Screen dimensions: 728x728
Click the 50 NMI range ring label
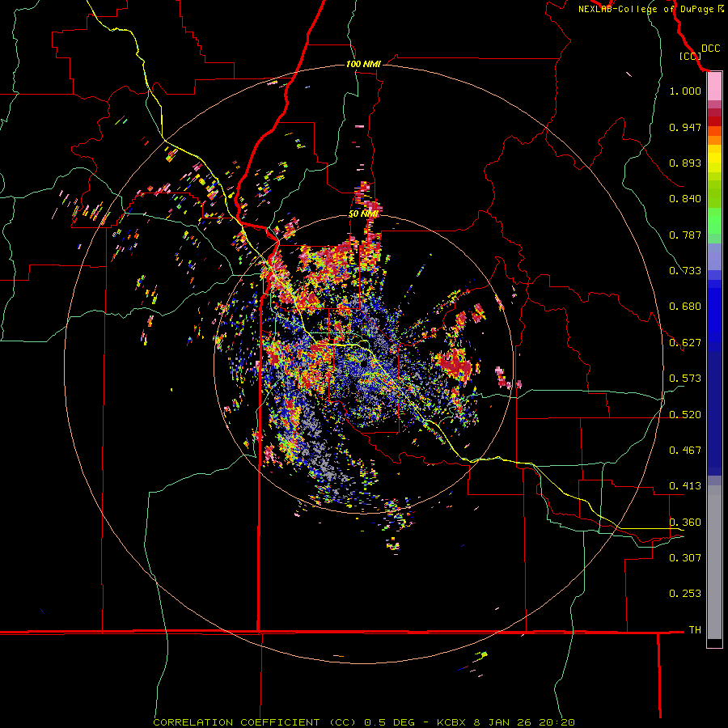pos(363,214)
